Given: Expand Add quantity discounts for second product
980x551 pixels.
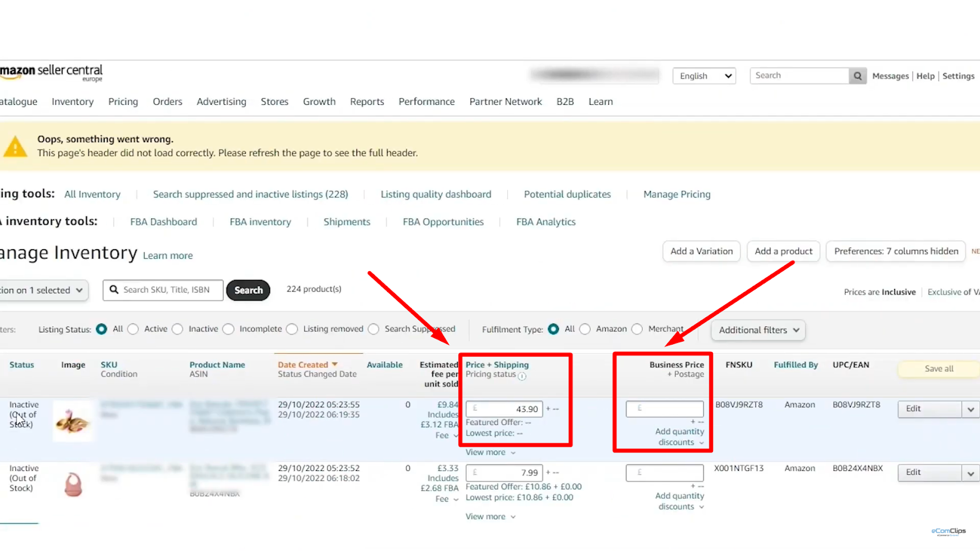Looking at the screenshot, I should click(680, 501).
